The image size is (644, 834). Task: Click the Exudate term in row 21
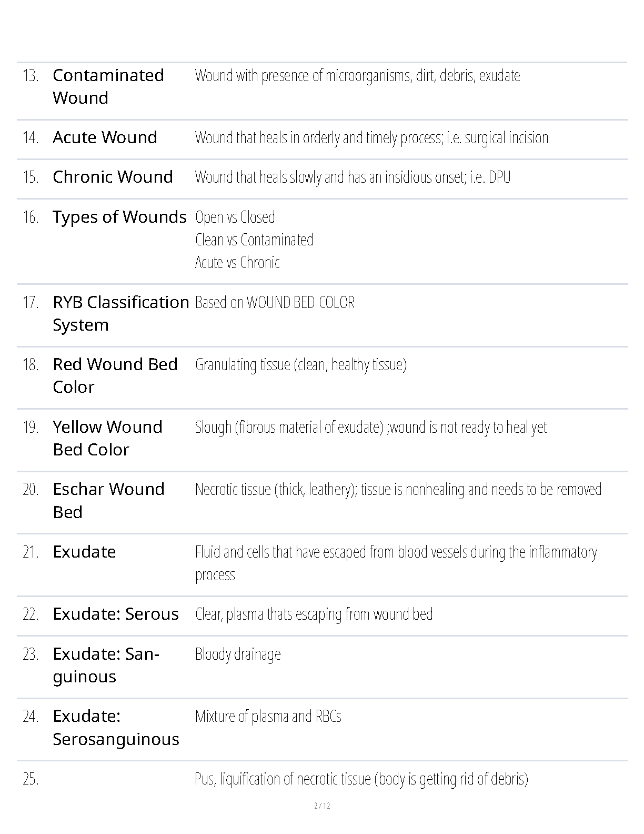pos(84,552)
